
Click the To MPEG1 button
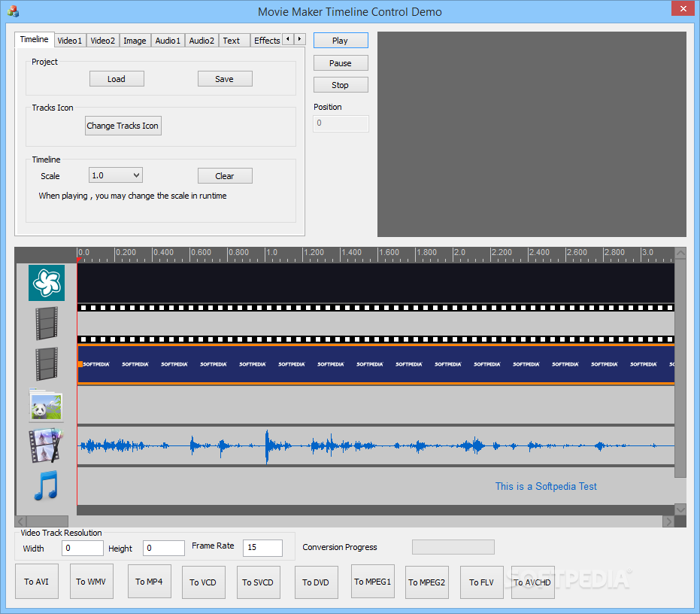tap(373, 582)
